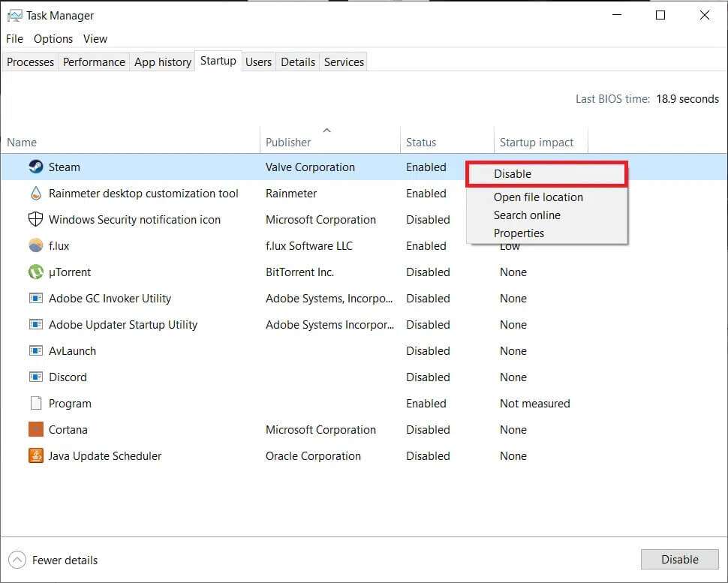Choose Open file location in context menu
The height and width of the screenshot is (583, 728).
546,197
